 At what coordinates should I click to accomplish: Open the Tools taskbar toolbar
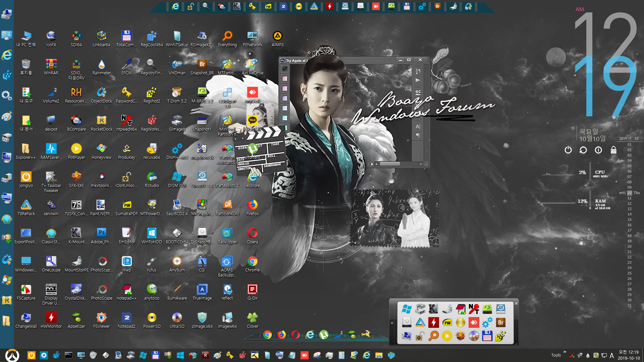point(556,355)
